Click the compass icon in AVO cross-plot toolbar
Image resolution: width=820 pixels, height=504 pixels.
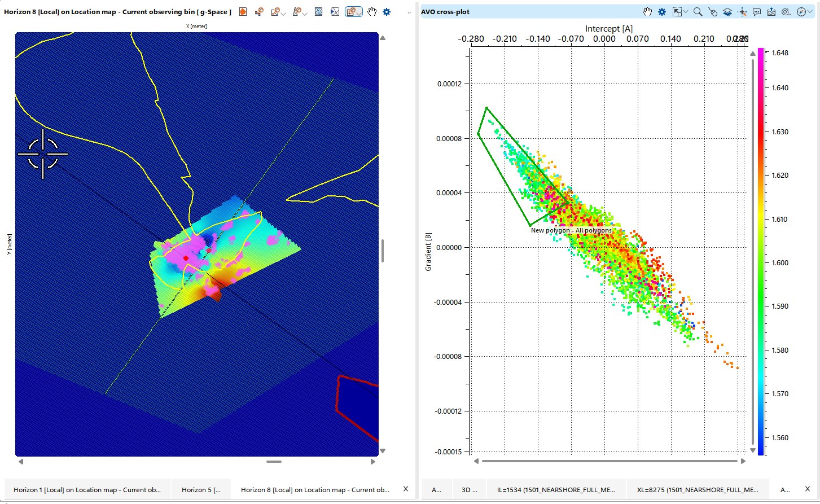[x=801, y=11]
